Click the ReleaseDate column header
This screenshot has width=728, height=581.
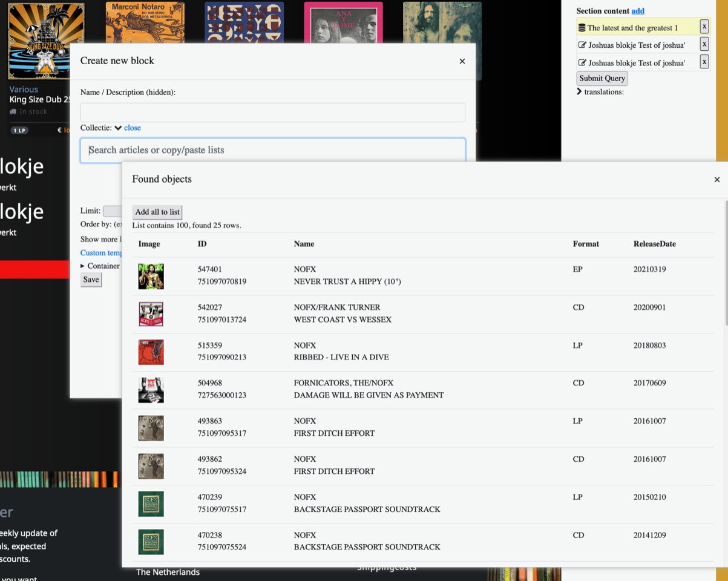click(654, 244)
